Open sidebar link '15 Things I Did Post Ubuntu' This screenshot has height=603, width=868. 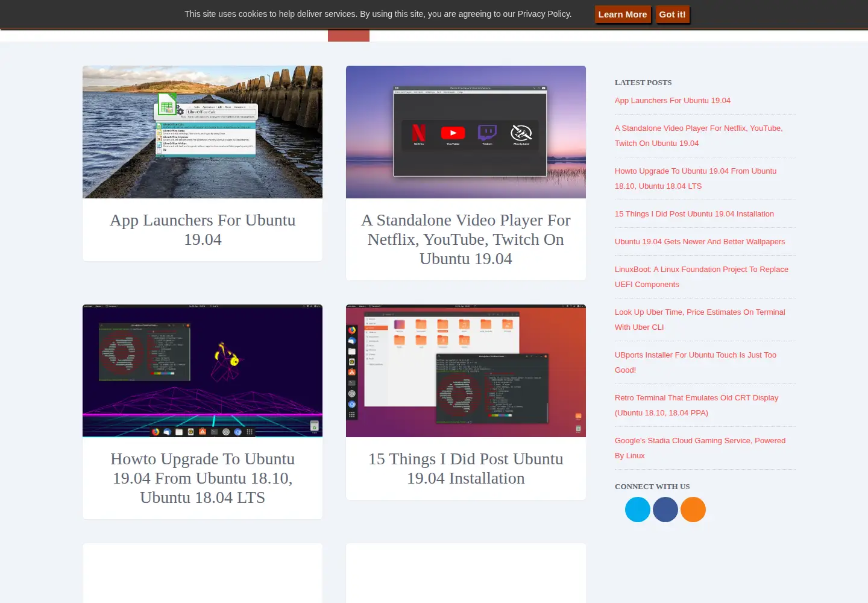[694, 214]
